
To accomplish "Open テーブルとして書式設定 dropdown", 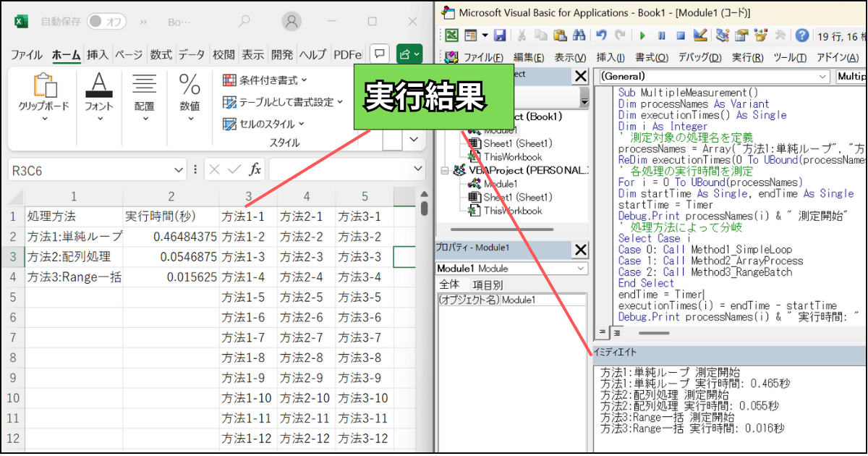I will [283, 102].
